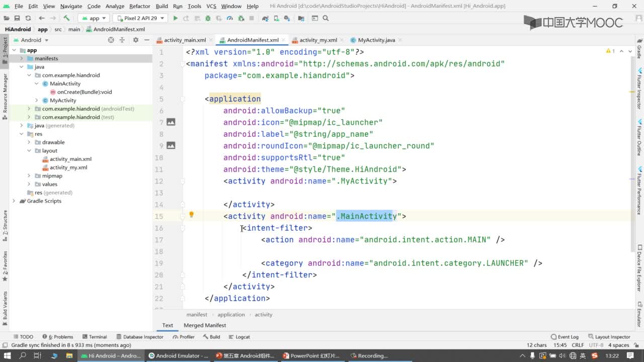
Task: Switch to the activity_main.xml editor tab
Action: 185,40
